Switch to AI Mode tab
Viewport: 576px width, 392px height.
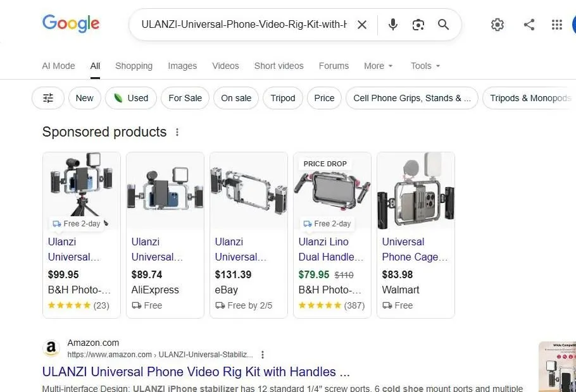[x=58, y=66]
